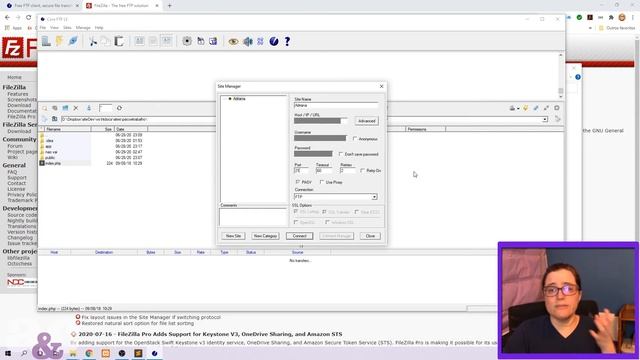Viewport: 640px width, 360px height.
Task: Click the up-folder icon beside the local path
Action: point(54,119)
